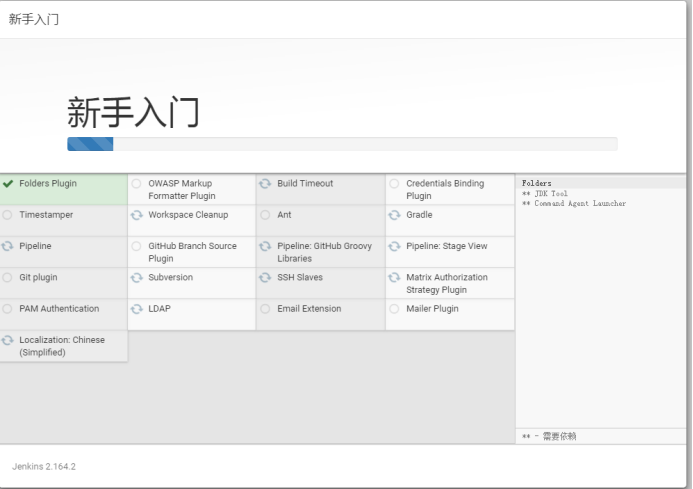
Task: Click the blue installation progress bar
Action: click(90, 144)
